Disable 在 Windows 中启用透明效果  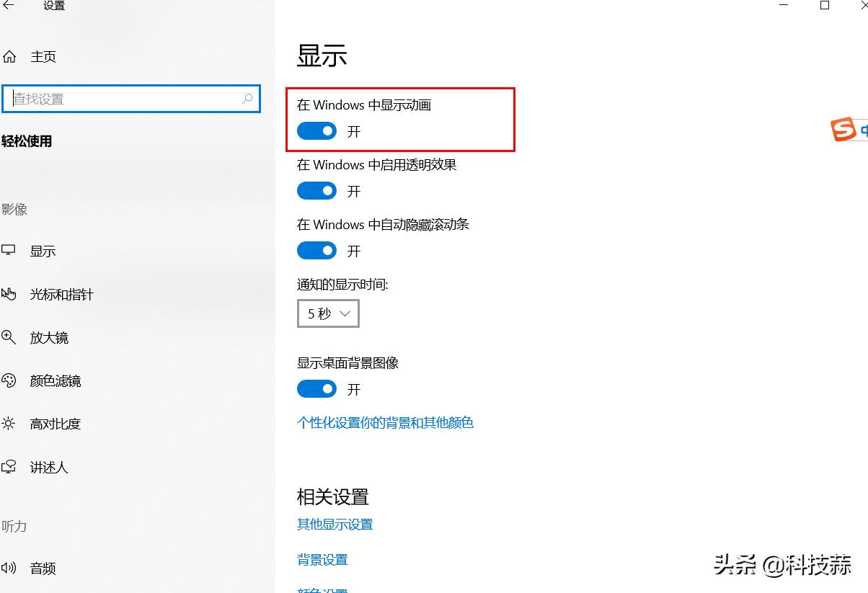pos(316,190)
